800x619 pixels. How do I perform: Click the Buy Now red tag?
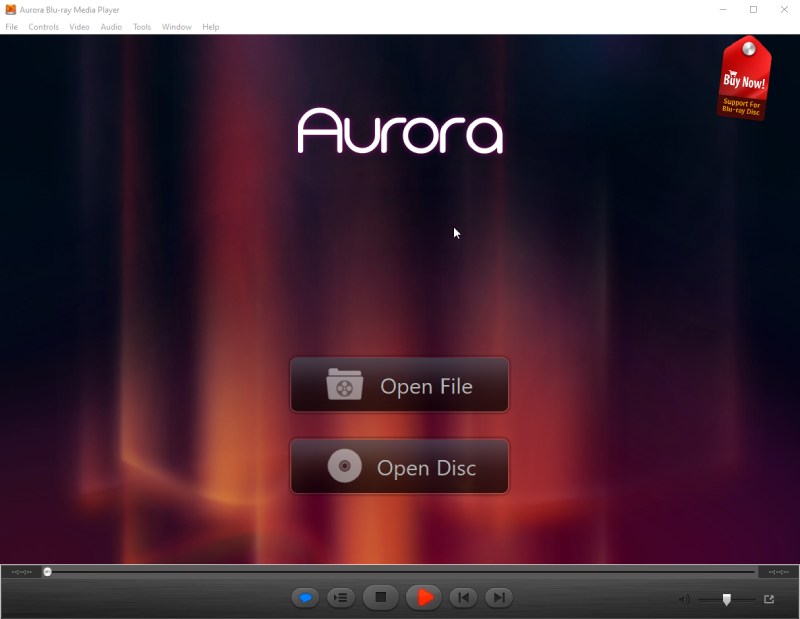coord(744,78)
